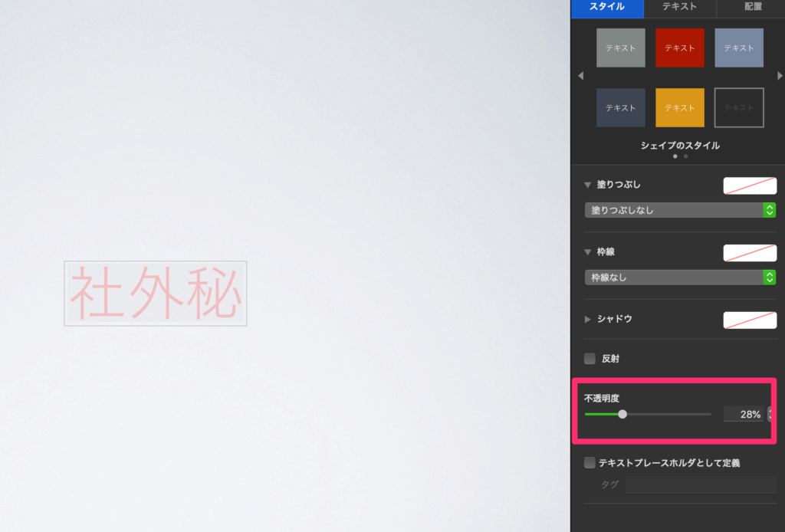The height and width of the screenshot is (532, 785).
Task: Apply the outlined unfilled テキスト shape style
Action: (738, 107)
